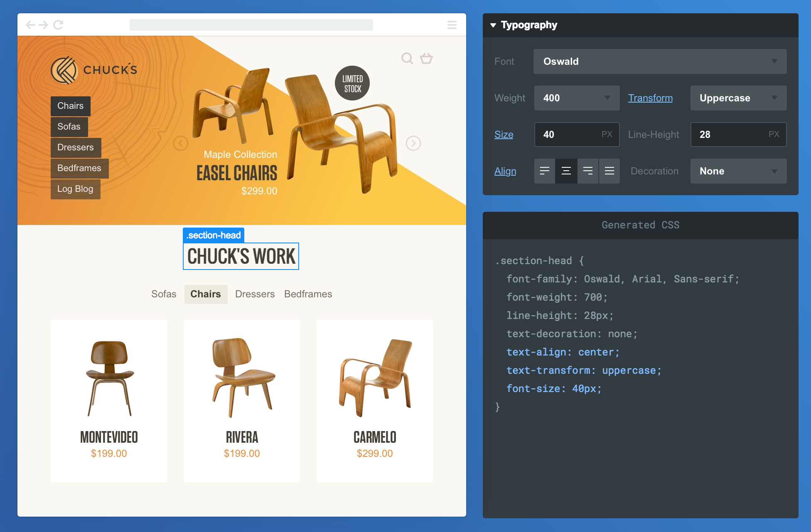Click the font size 40 input
The image size is (811, 532).
click(x=577, y=135)
